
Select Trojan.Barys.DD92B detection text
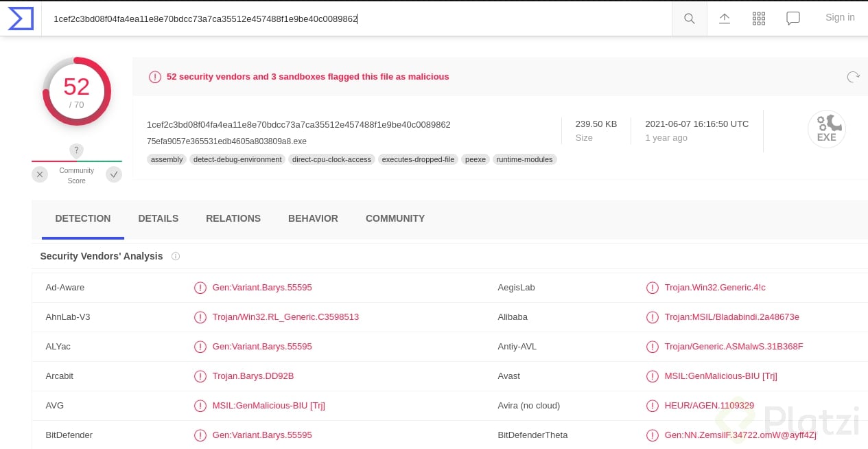(x=253, y=376)
